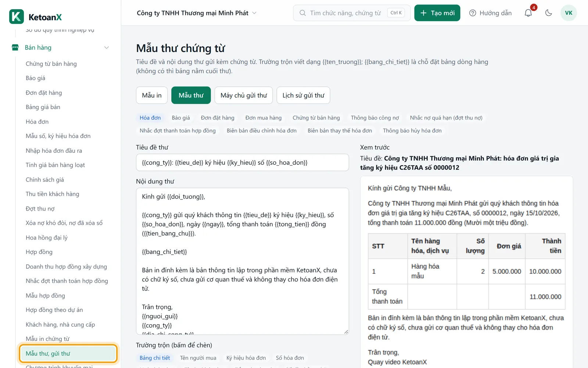
Task: Open Mẫu in chứng từ in sidebar
Action: click(47, 339)
